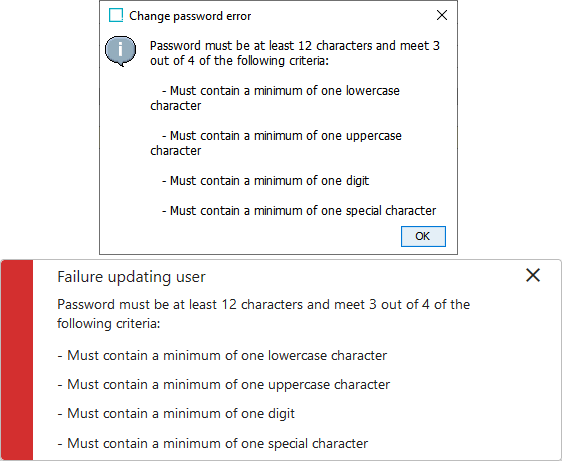Click OK in the Change password error dialog
This screenshot has height=461, width=562.
tap(423, 236)
